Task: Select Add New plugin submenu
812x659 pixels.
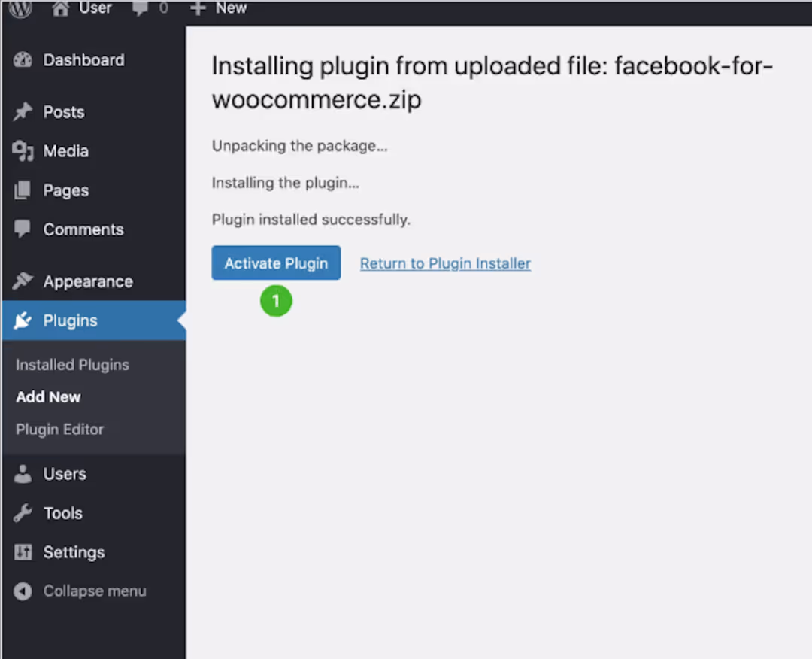Action: click(x=48, y=397)
